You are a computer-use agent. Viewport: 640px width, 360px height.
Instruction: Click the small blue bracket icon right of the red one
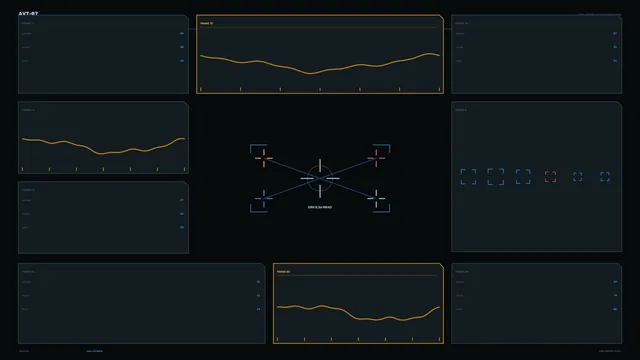(578, 177)
